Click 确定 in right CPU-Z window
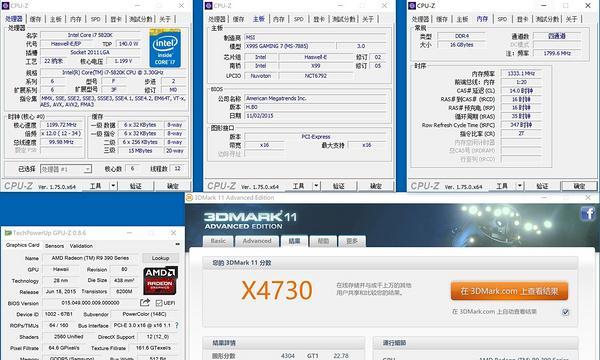The height and width of the screenshot is (360, 600). pyautogui.click(x=579, y=186)
